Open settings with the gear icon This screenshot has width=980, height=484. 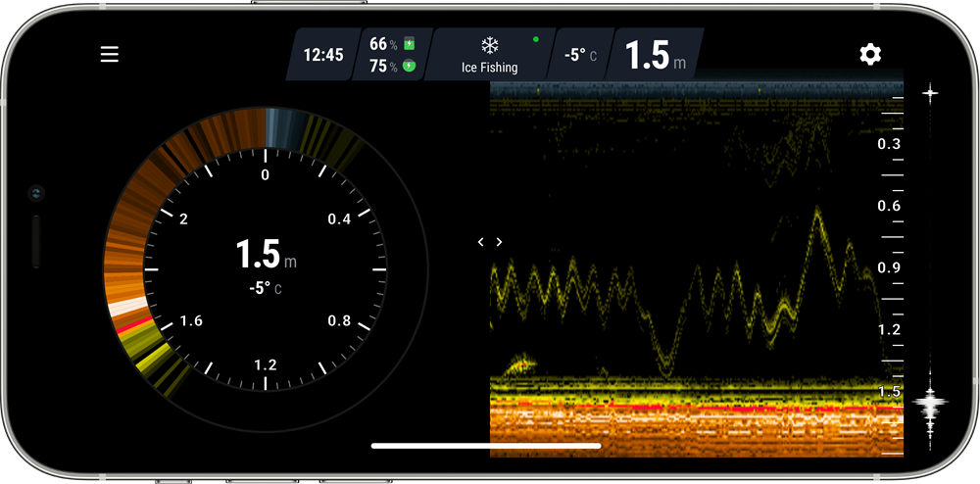(870, 54)
